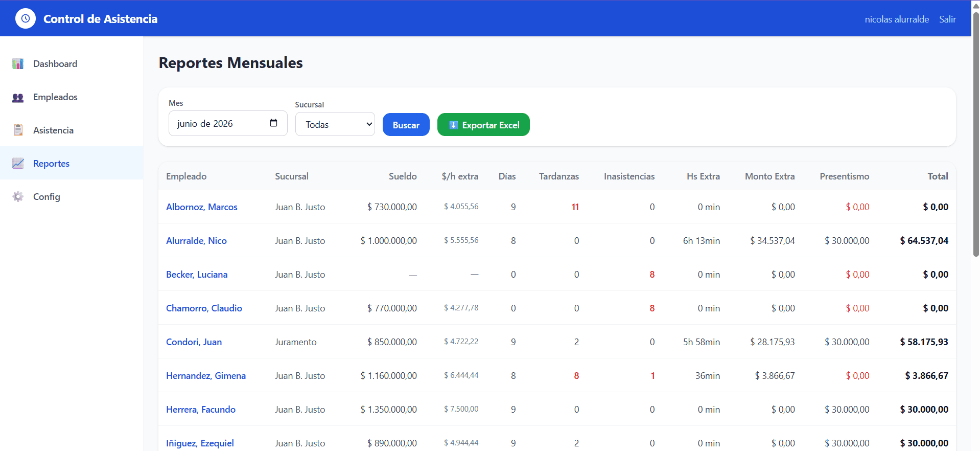Click the $ 58.175,93 total value
The height and width of the screenshot is (451, 980).
[924, 342]
